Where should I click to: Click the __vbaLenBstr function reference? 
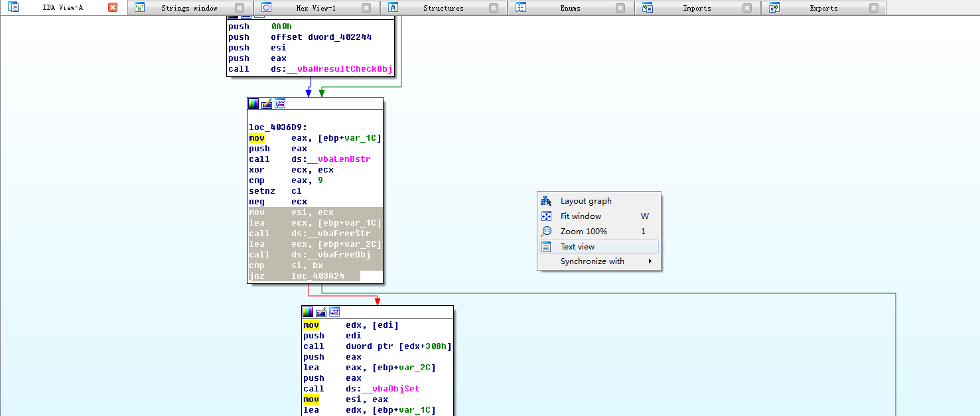tap(338, 159)
